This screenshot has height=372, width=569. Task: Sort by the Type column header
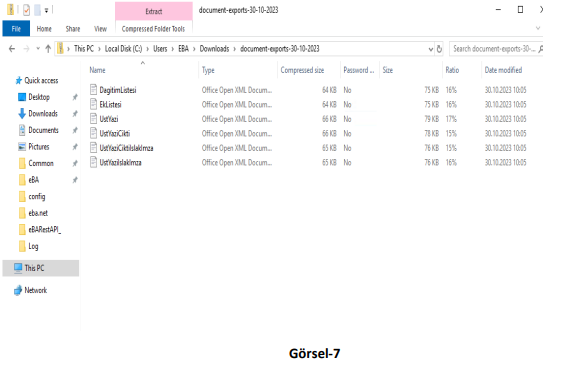tap(208, 70)
